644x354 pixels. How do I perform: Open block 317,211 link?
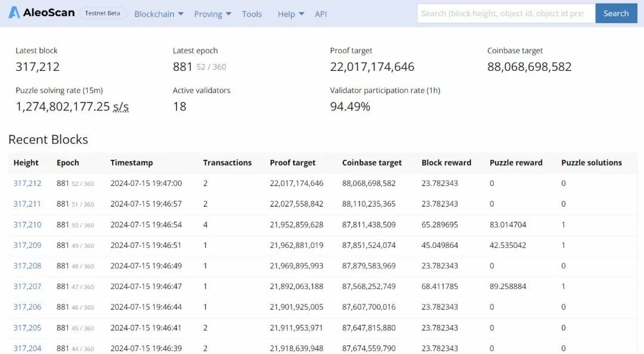pos(27,204)
